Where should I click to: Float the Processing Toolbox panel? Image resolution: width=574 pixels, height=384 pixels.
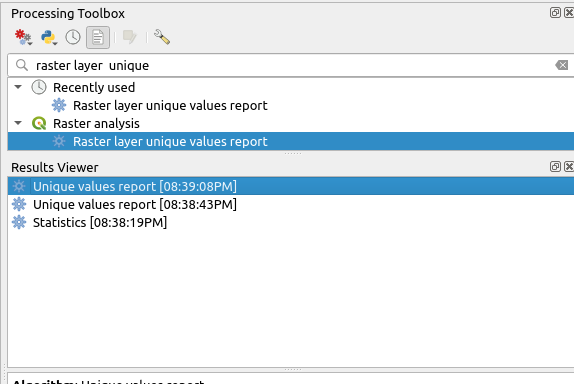(x=555, y=13)
